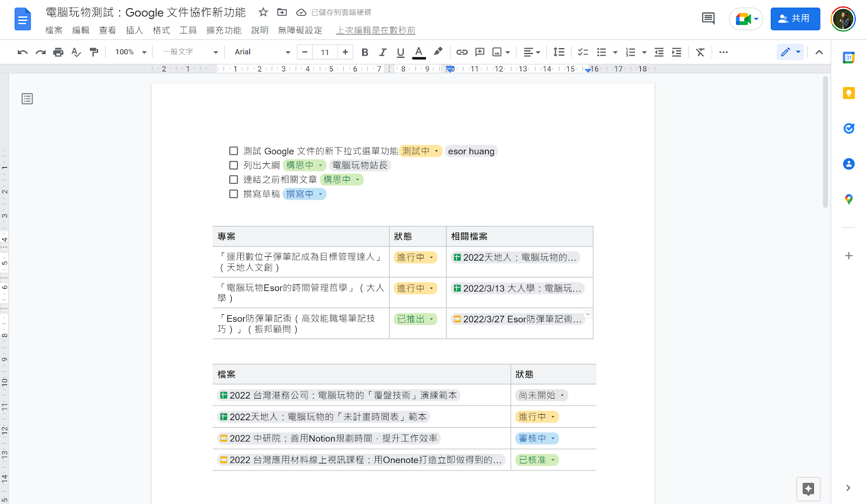Show document outline icon
Image resolution: width=866 pixels, height=504 pixels.
27,98
